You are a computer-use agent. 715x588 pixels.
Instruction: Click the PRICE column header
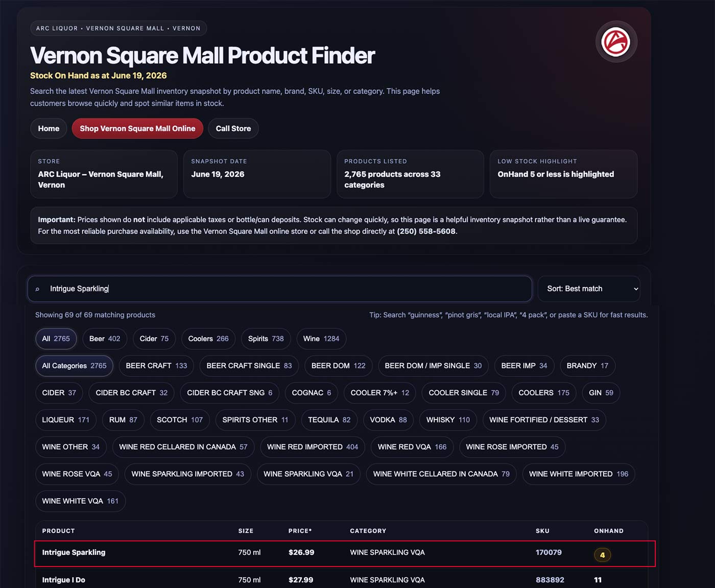click(300, 531)
